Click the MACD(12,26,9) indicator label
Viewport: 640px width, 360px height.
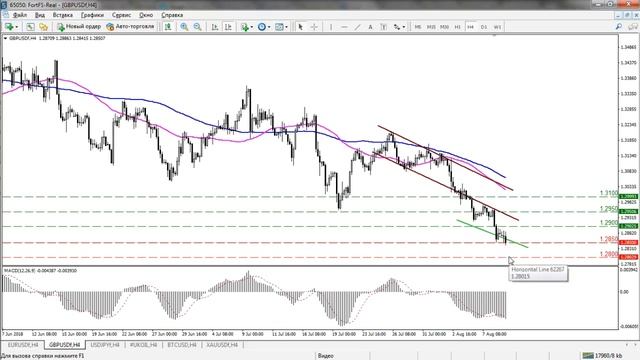coord(40,271)
